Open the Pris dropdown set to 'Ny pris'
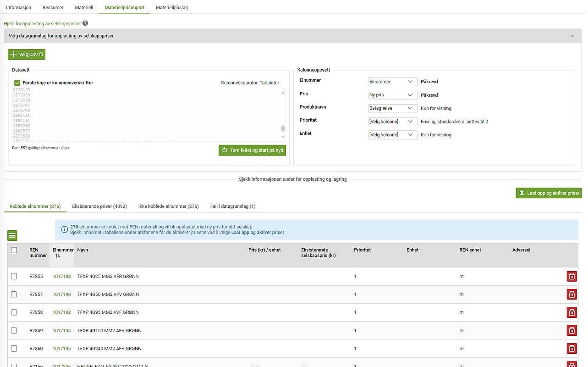This screenshot has height=367, width=588. (393, 95)
